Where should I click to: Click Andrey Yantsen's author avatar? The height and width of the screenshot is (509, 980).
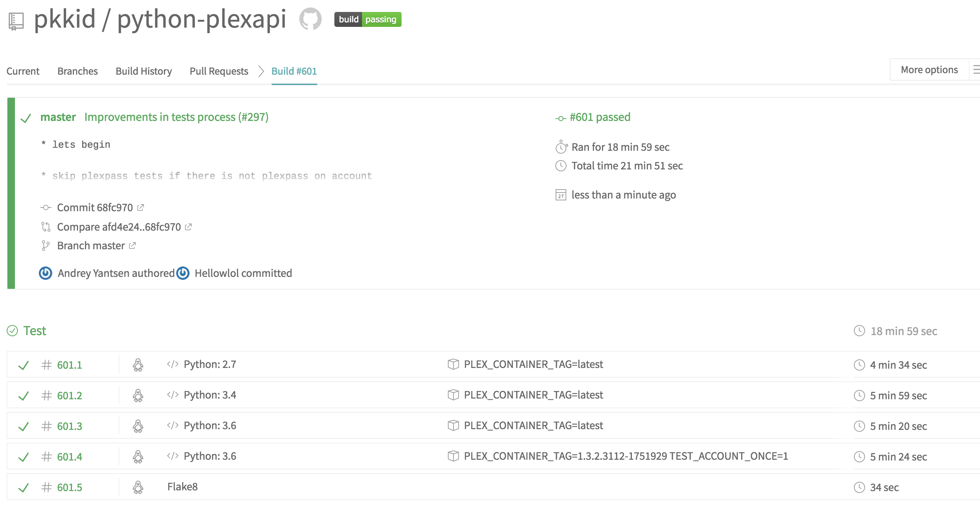click(x=46, y=273)
